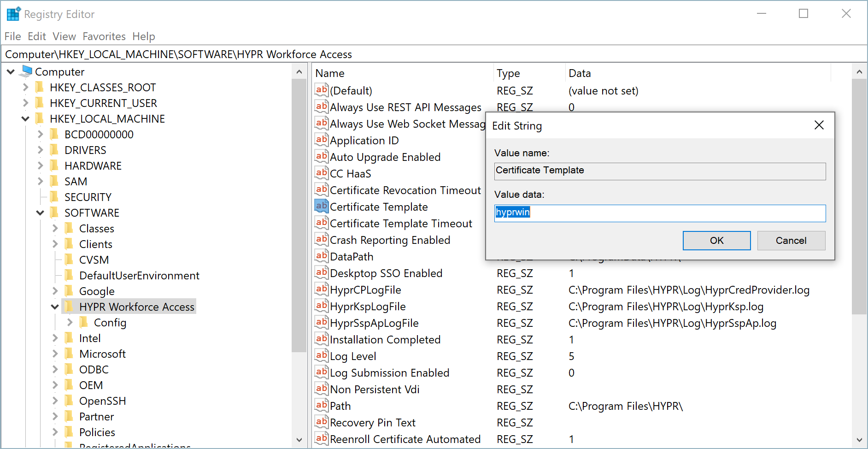
Task: Click the Config folder icon
Action: coord(84,322)
